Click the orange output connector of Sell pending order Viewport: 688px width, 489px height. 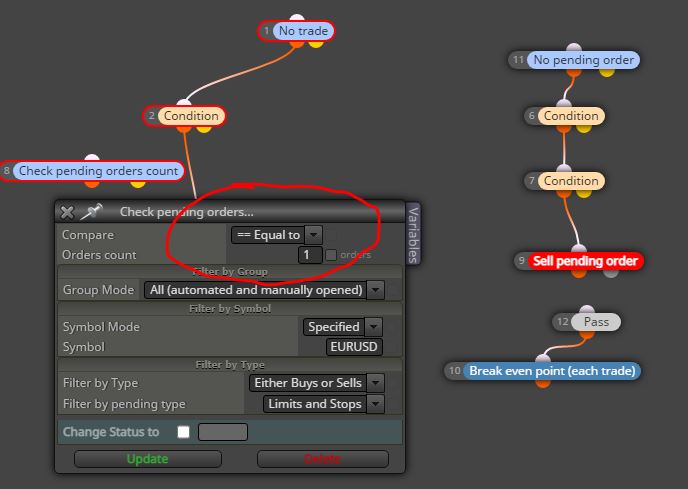coord(579,273)
